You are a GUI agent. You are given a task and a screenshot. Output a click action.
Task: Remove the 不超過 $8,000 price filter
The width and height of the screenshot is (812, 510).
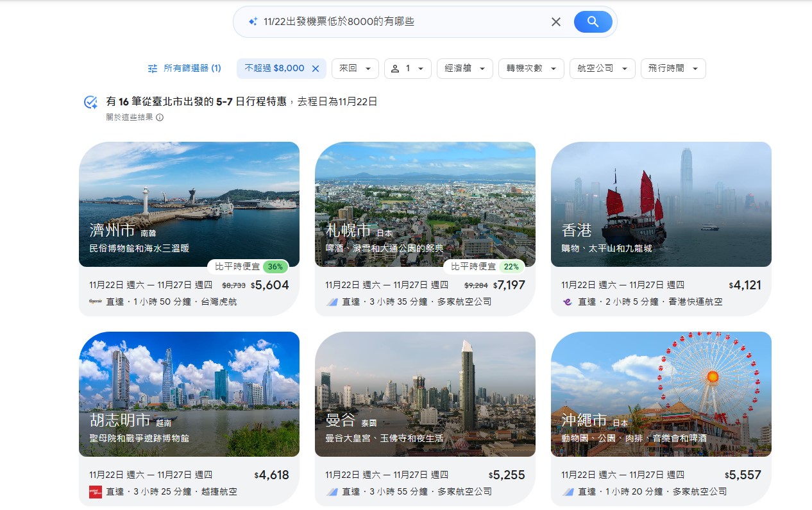coord(314,68)
